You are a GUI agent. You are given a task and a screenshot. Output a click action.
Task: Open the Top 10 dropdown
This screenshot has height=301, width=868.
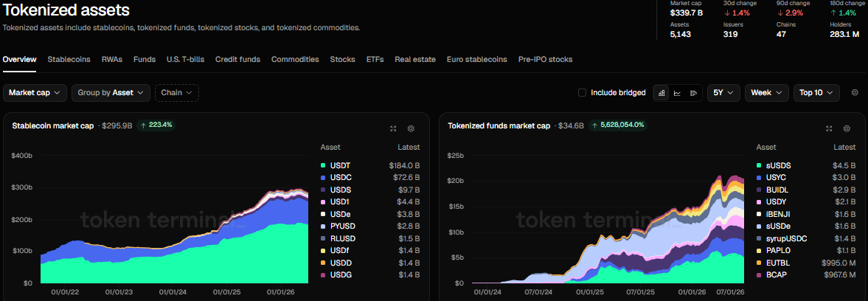tap(816, 93)
